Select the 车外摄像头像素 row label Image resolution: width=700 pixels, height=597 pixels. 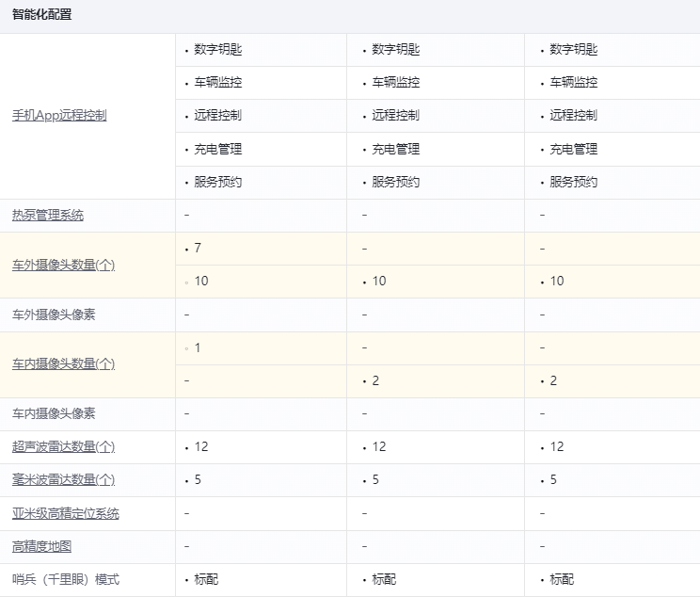pos(54,315)
